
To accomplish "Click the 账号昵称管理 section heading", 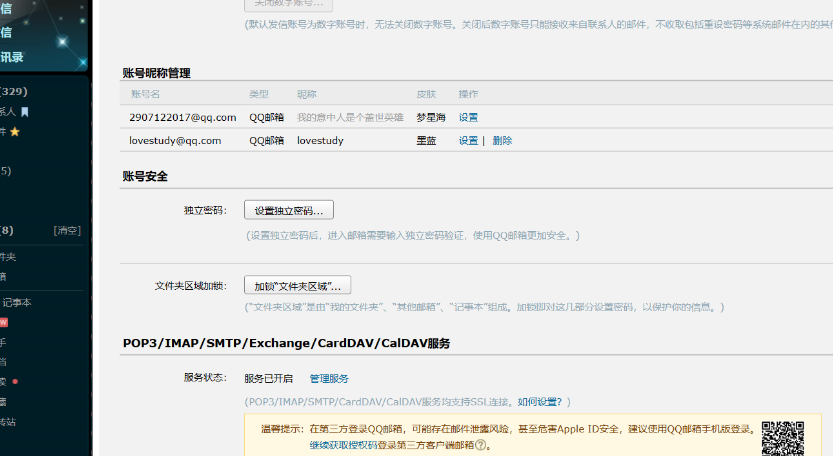I will 157,73.
